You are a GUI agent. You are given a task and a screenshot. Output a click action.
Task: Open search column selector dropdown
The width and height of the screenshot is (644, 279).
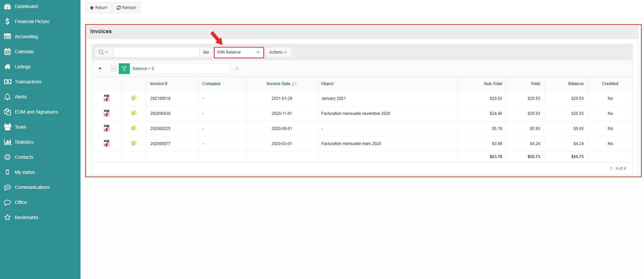(104, 52)
